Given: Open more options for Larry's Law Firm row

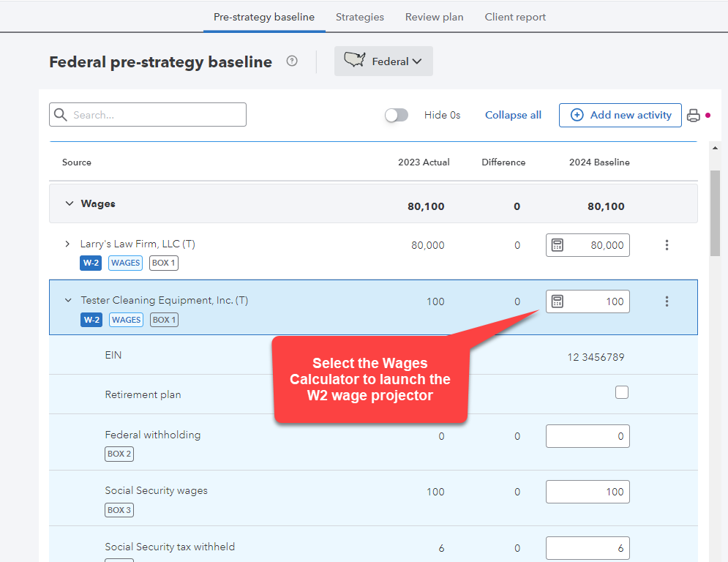Looking at the screenshot, I should (x=667, y=245).
